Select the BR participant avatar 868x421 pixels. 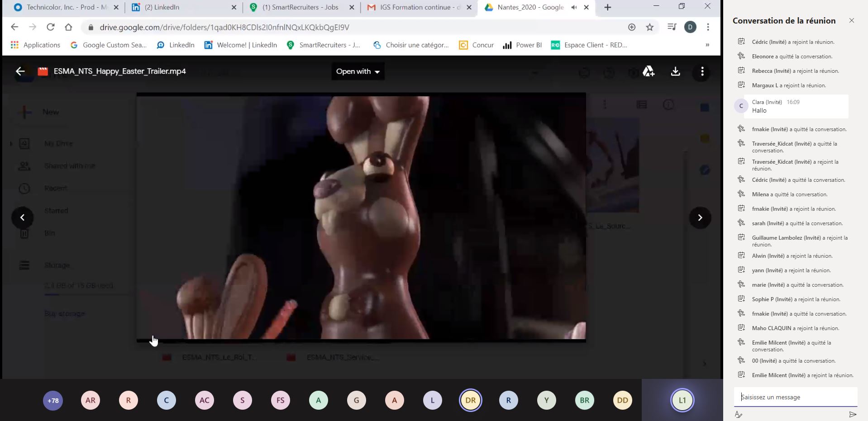click(585, 400)
